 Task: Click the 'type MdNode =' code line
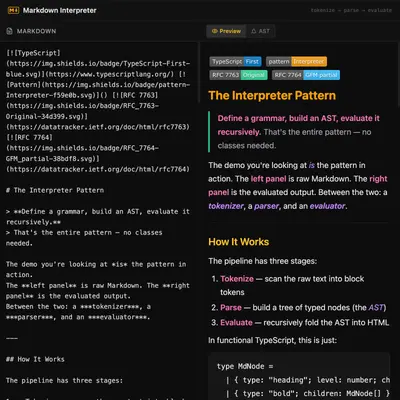tap(245, 366)
